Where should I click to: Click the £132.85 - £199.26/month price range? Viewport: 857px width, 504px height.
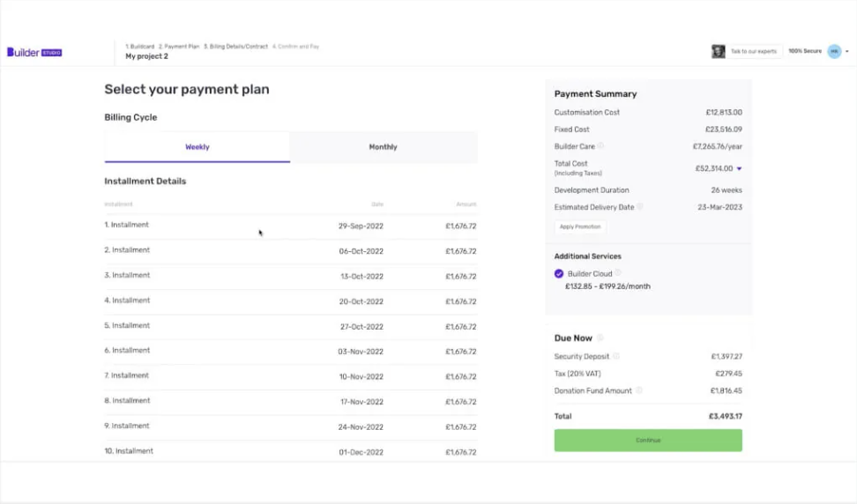coord(607,286)
